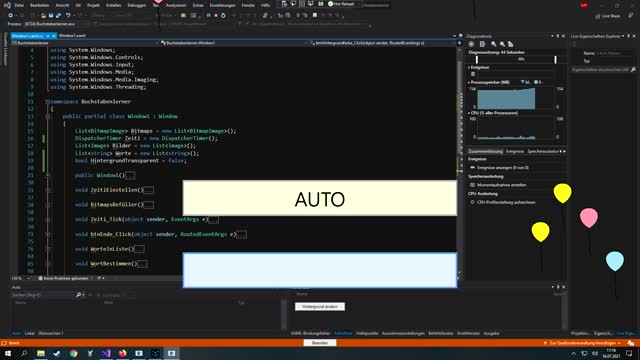Switch to the Lokal tab
Image resolution: width=640 pixels, height=360 pixels.
tap(29, 333)
